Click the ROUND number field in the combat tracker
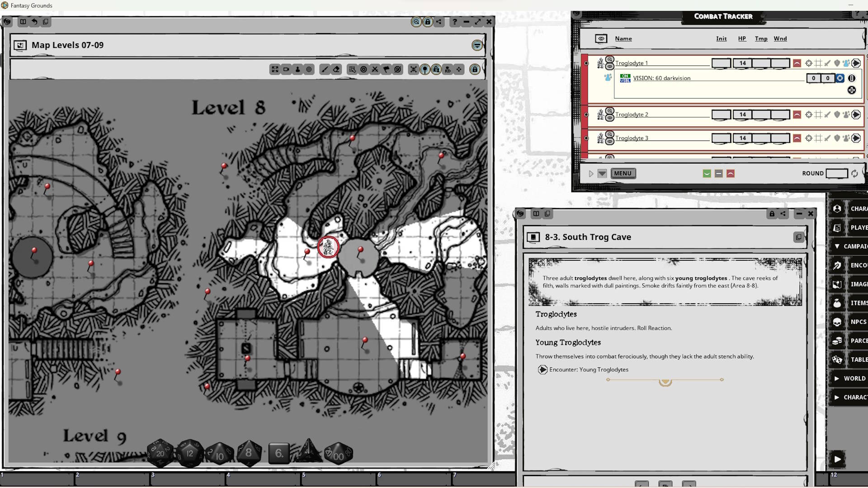868x488 pixels. pos(837,173)
